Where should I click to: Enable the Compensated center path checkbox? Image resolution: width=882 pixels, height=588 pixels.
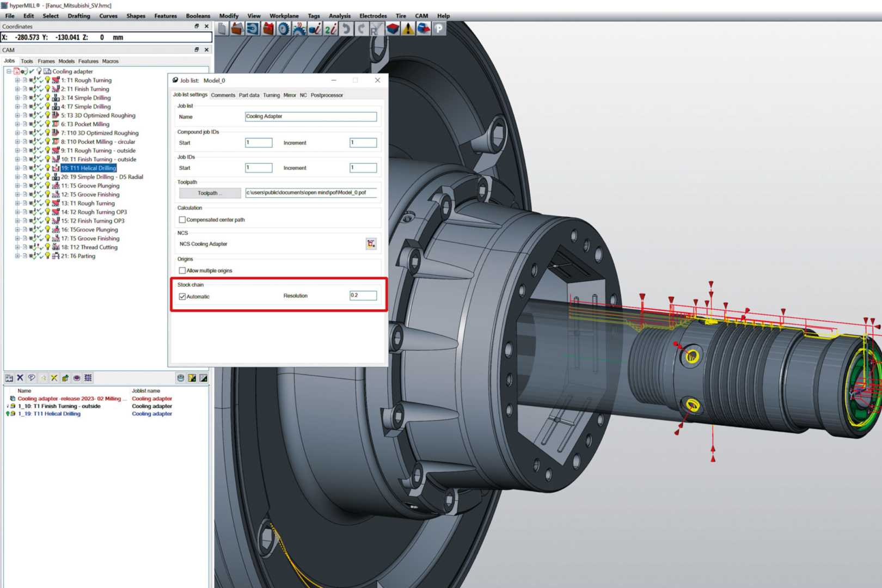(182, 220)
